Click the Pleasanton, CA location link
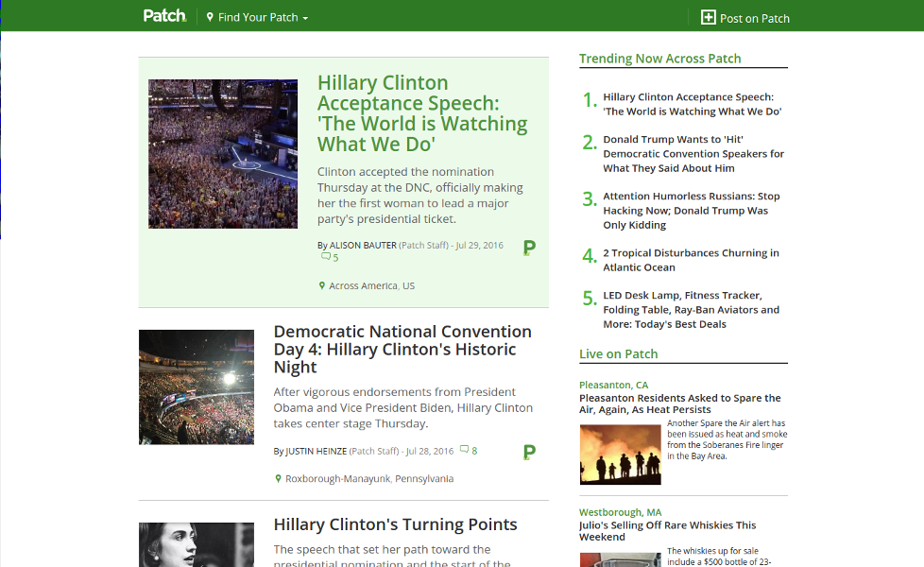 tap(613, 385)
